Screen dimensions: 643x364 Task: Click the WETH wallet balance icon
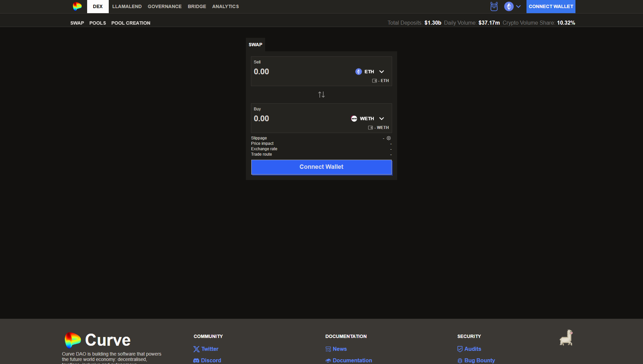tap(370, 128)
